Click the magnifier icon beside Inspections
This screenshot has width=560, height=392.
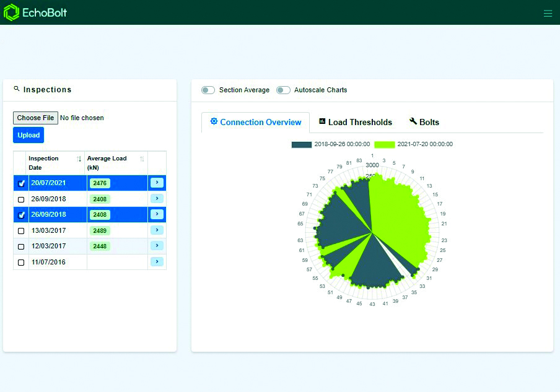17,89
